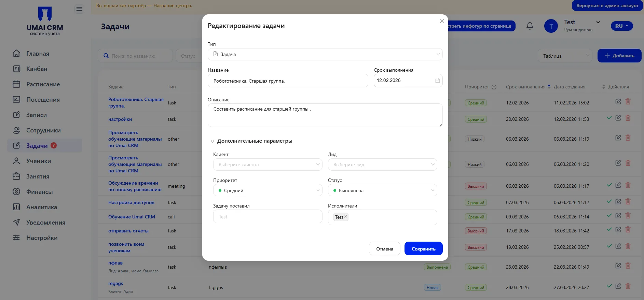This screenshot has height=300, width=644.
Task: Open the notifications bell icon
Action: (x=530, y=26)
